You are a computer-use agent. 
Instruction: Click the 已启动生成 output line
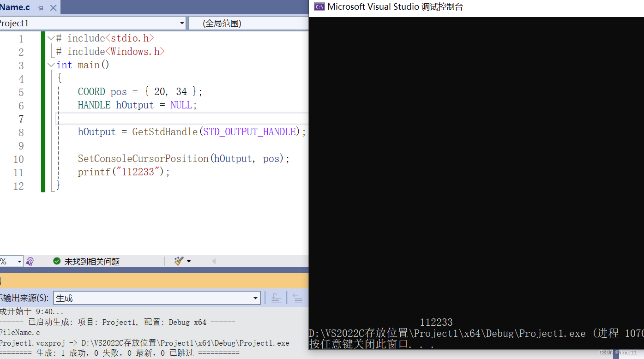tap(118, 322)
